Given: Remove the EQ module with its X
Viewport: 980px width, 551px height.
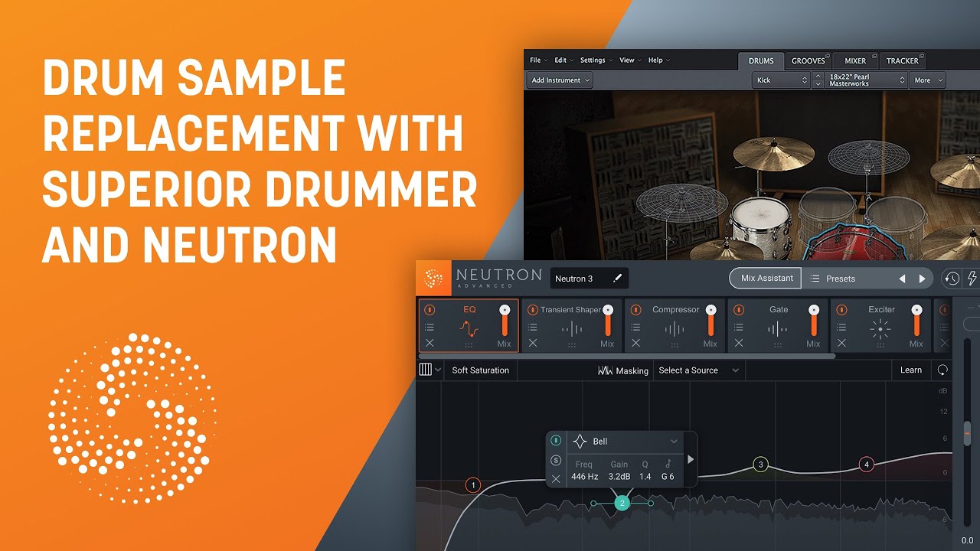Looking at the screenshot, I should (x=430, y=344).
